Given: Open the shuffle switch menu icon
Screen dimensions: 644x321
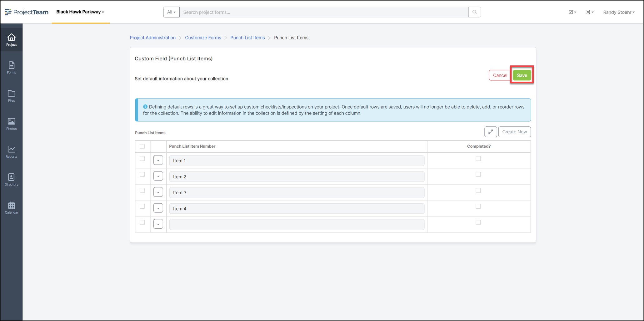Looking at the screenshot, I should tap(590, 12).
